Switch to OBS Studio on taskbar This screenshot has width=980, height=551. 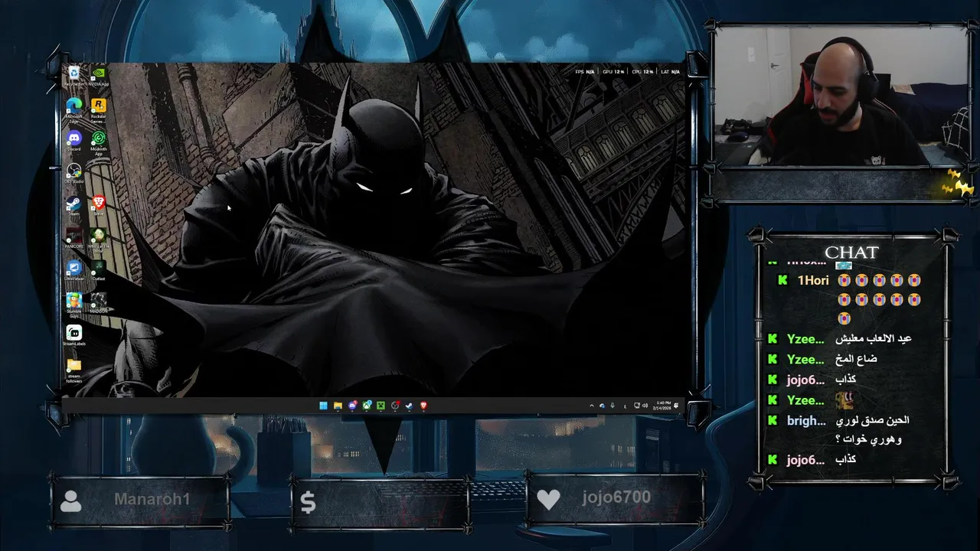[395, 406]
